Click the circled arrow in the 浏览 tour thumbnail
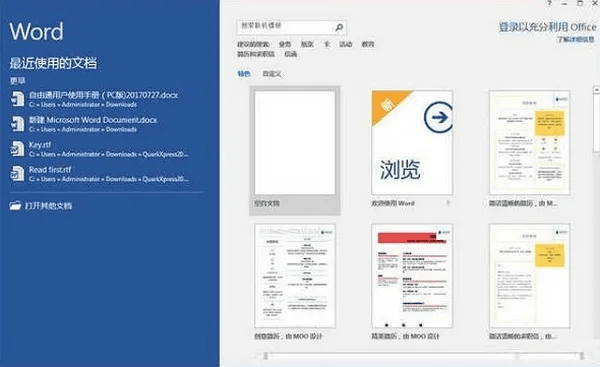This screenshot has height=367, width=600. tap(439, 117)
